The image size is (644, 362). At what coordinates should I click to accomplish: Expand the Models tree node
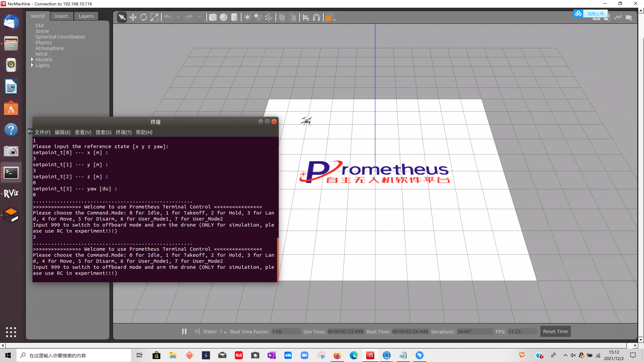pos(32,60)
